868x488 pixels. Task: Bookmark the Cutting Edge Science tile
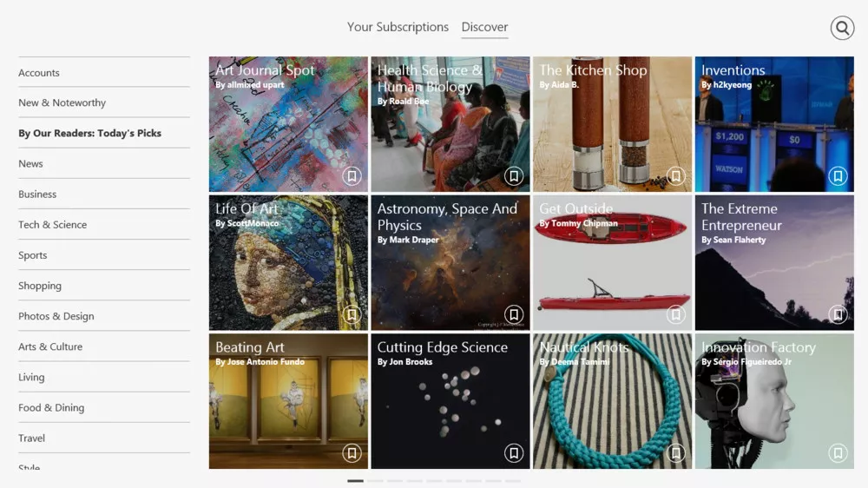(514, 453)
